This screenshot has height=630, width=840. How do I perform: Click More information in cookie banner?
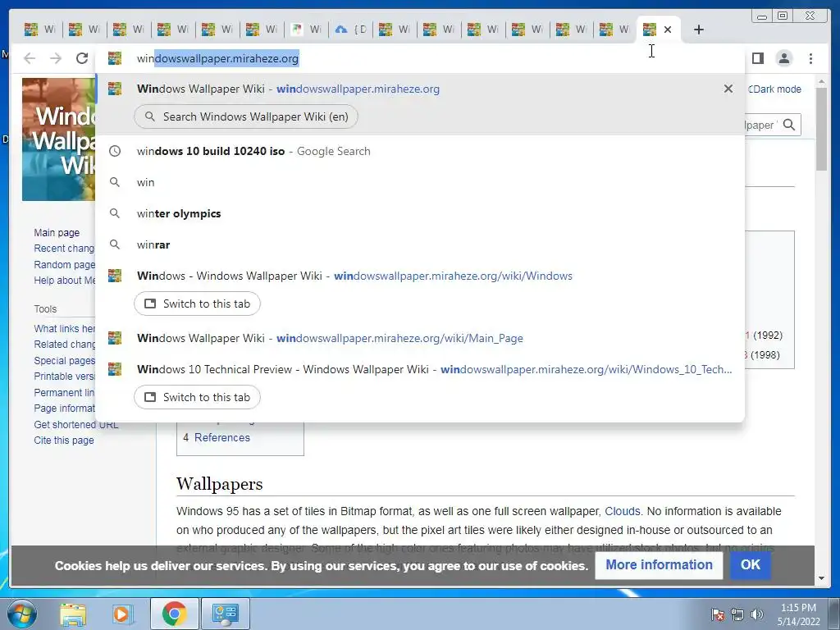[659, 564]
